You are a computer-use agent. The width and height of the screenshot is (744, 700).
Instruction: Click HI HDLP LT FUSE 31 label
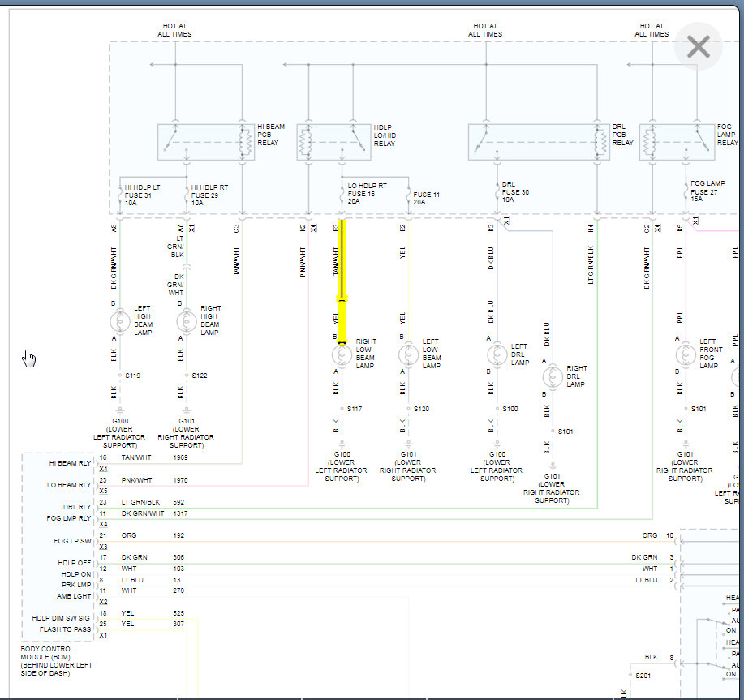pyautogui.click(x=142, y=195)
